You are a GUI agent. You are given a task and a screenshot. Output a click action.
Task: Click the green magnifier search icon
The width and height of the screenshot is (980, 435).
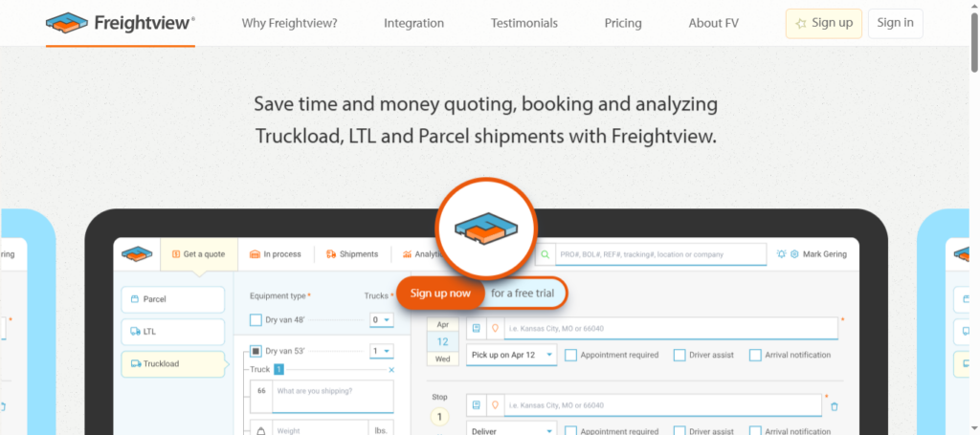click(545, 254)
